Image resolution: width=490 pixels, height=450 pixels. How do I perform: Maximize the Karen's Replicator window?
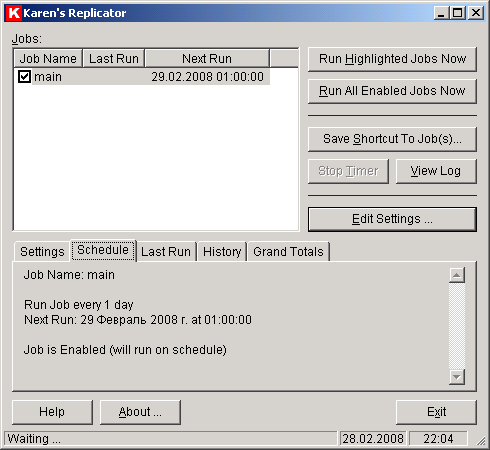pyautogui.click(x=457, y=13)
